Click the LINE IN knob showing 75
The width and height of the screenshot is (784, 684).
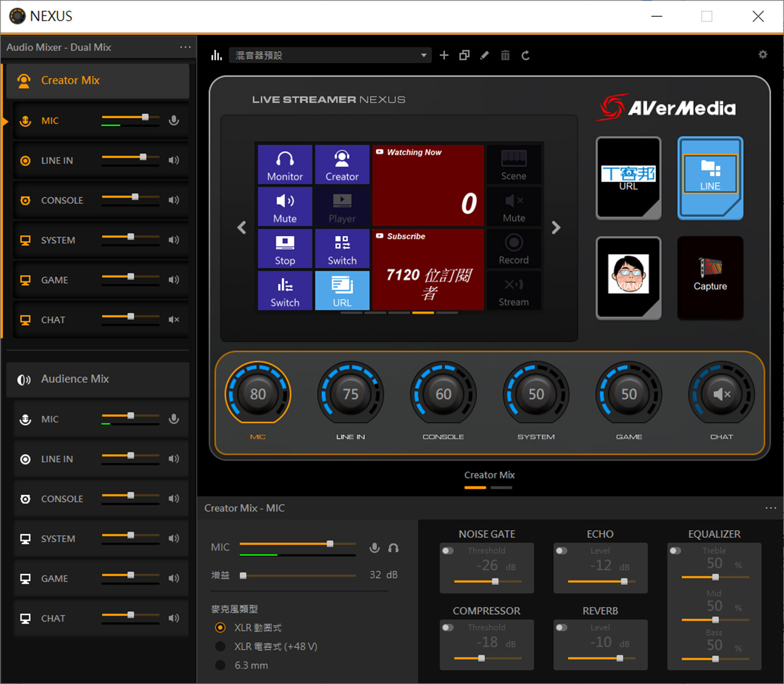coord(351,393)
